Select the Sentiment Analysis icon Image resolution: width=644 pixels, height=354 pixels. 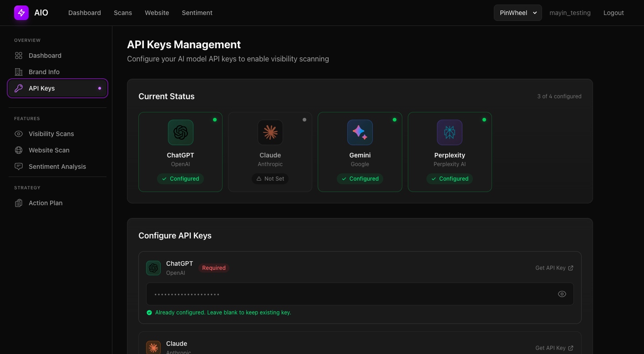tap(18, 166)
